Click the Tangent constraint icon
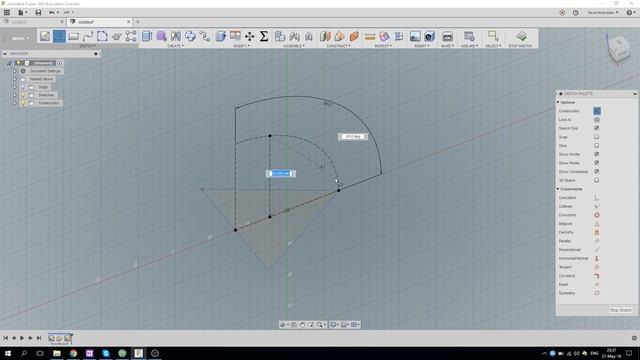 pos(597,267)
